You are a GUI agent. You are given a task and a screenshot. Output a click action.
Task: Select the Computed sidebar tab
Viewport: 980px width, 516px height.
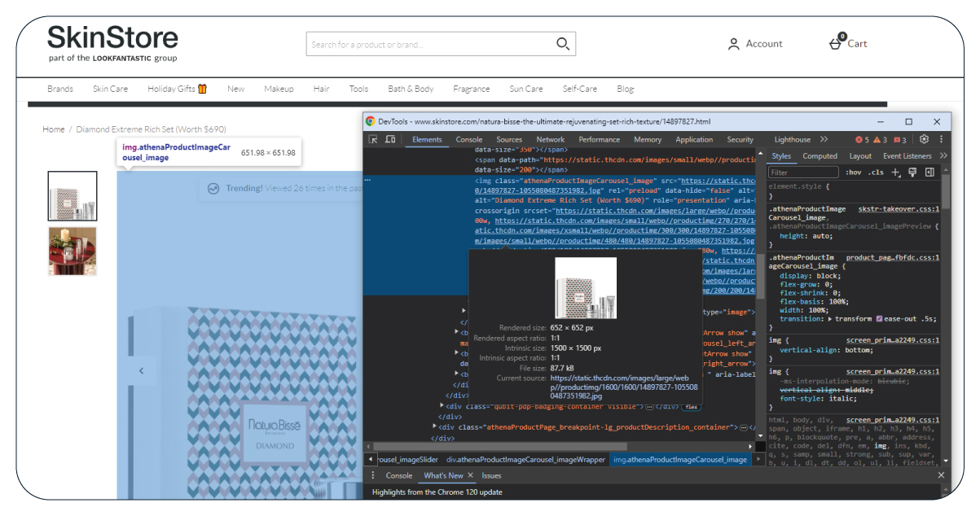click(x=820, y=156)
